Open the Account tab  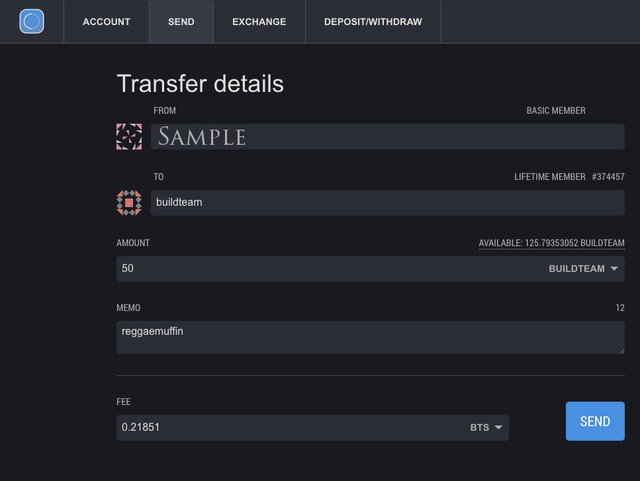(107, 22)
